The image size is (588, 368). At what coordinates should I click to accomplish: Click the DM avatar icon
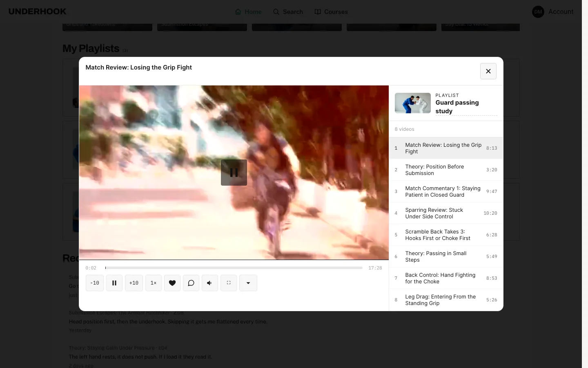point(538,12)
